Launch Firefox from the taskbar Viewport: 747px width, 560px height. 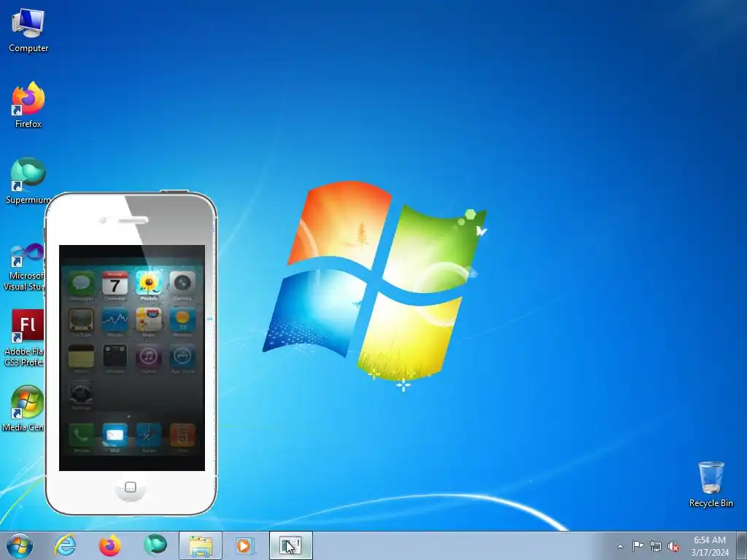click(109, 545)
